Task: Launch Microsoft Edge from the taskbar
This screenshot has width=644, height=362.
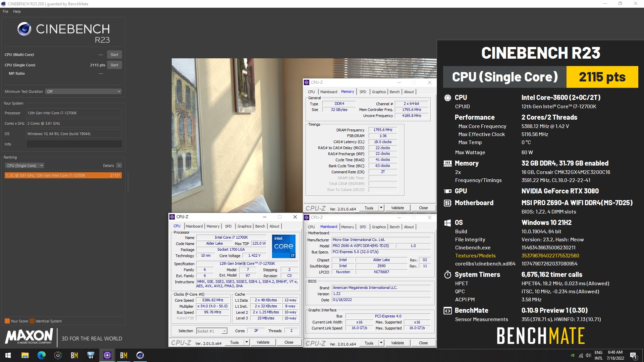Action: pyautogui.click(x=41, y=355)
